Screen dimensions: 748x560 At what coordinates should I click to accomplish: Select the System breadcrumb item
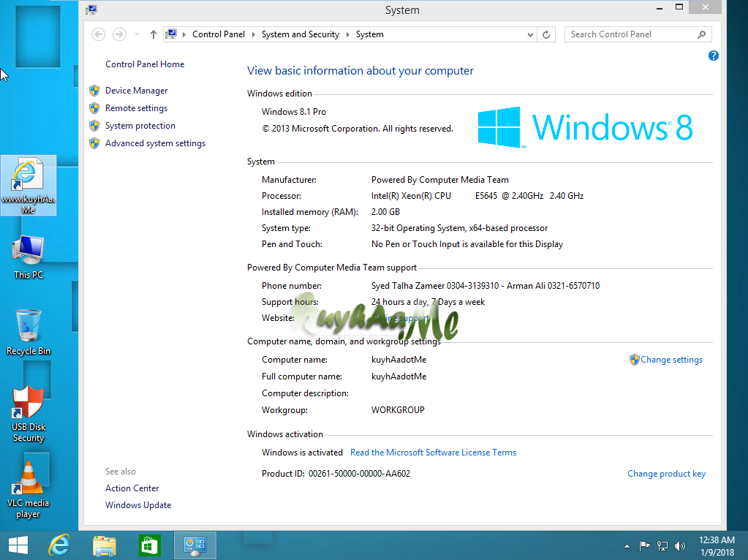370,34
